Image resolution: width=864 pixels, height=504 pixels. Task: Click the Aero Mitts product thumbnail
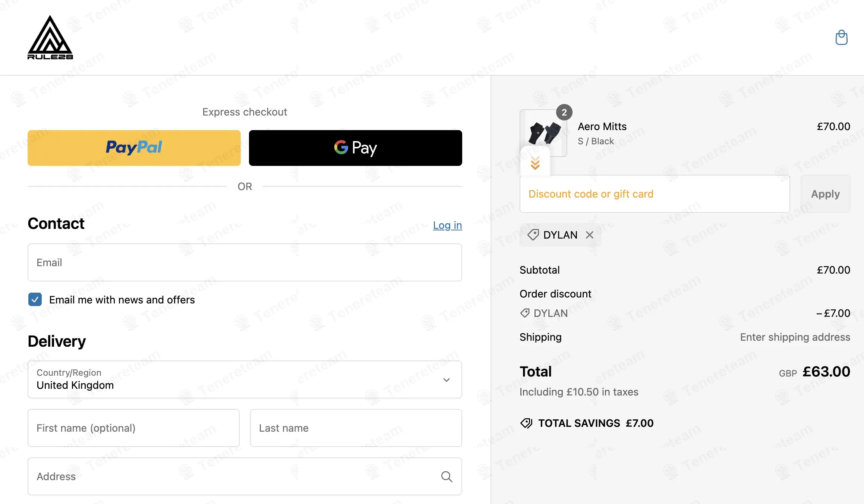pos(544,133)
